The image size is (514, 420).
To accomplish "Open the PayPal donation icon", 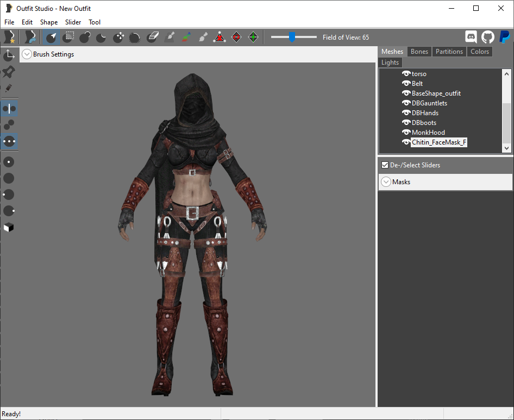I will point(505,37).
